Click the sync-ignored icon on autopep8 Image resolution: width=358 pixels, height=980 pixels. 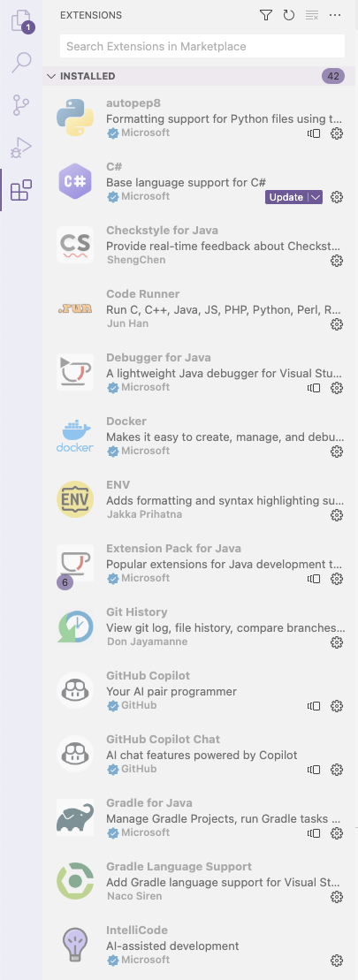click(314, 133)
